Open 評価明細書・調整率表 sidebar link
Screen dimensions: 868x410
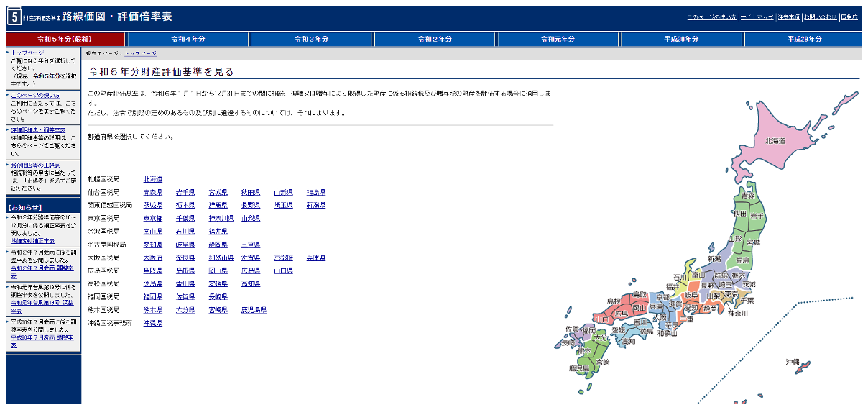[38, 130]
